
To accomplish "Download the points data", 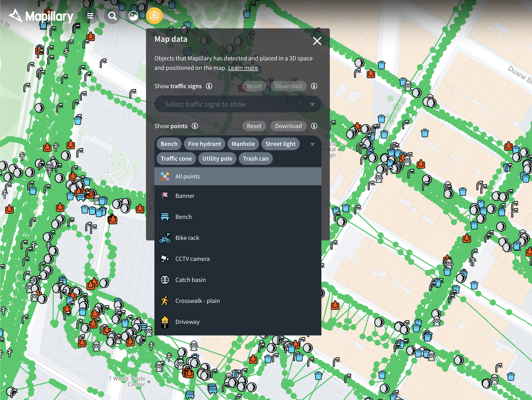I will click(288, 126).
